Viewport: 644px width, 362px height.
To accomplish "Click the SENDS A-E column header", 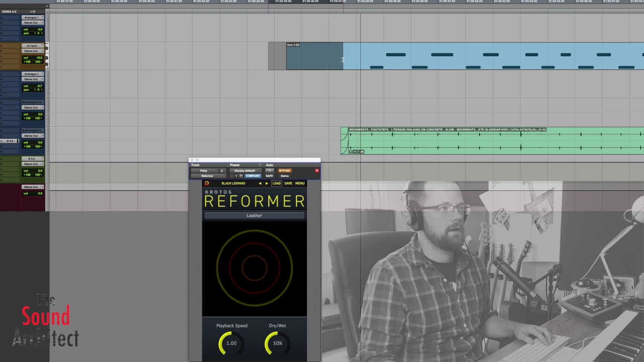I will [x=10, y=12].
